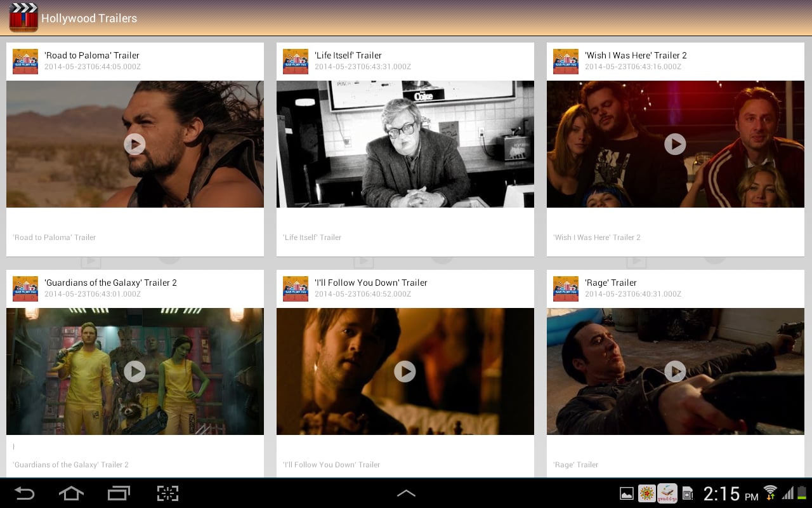Screen dimensions: 812x508
Task: Select the 'Life Itself' gray caption text
Action: point(312,237)
